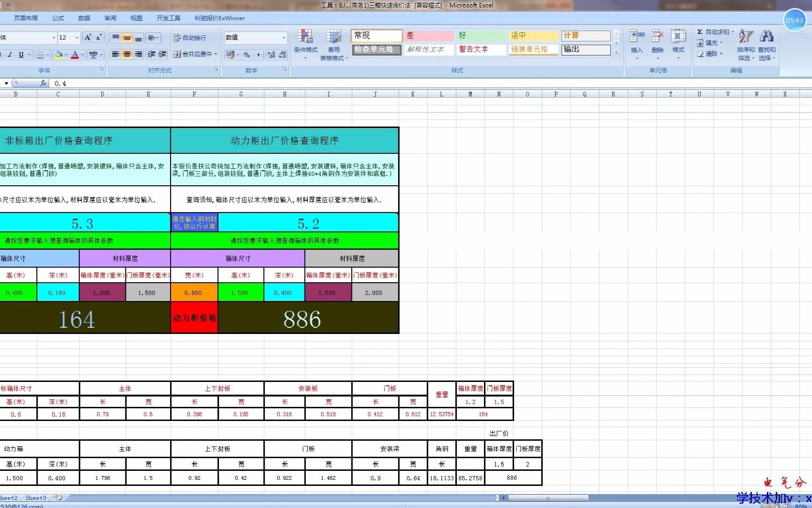
Task: Toggle italic formatting
Action: click(x=9, y=55)
